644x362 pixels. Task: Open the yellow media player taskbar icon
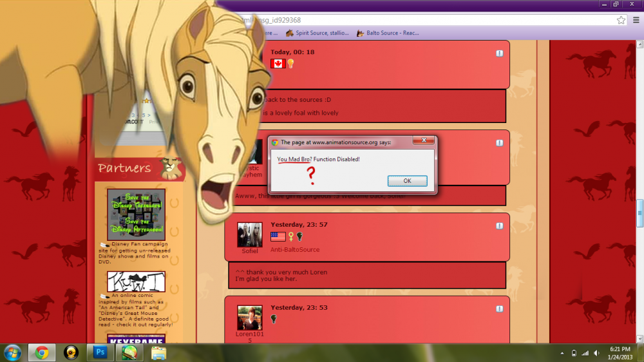tap(71, 352)
